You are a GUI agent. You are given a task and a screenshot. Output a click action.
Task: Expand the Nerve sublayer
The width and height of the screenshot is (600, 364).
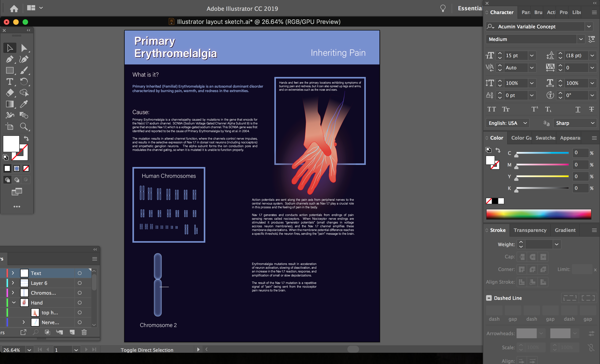click(x=23, y=322)
